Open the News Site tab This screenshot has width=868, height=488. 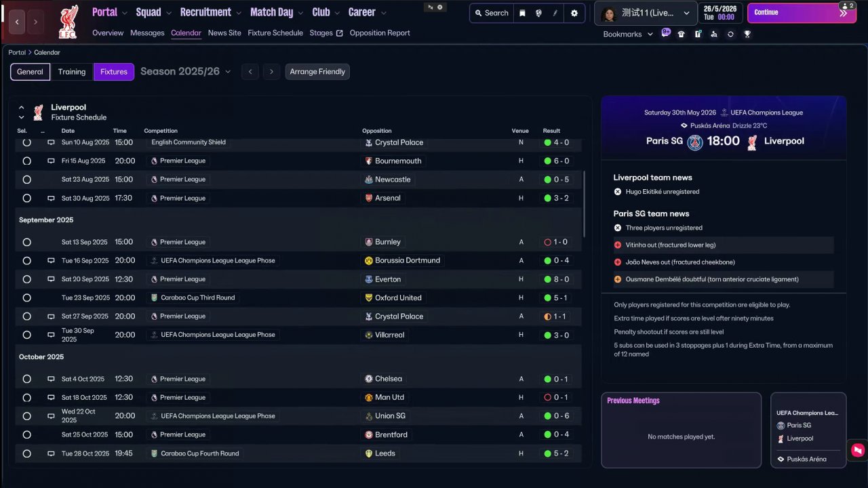(224, 33)
